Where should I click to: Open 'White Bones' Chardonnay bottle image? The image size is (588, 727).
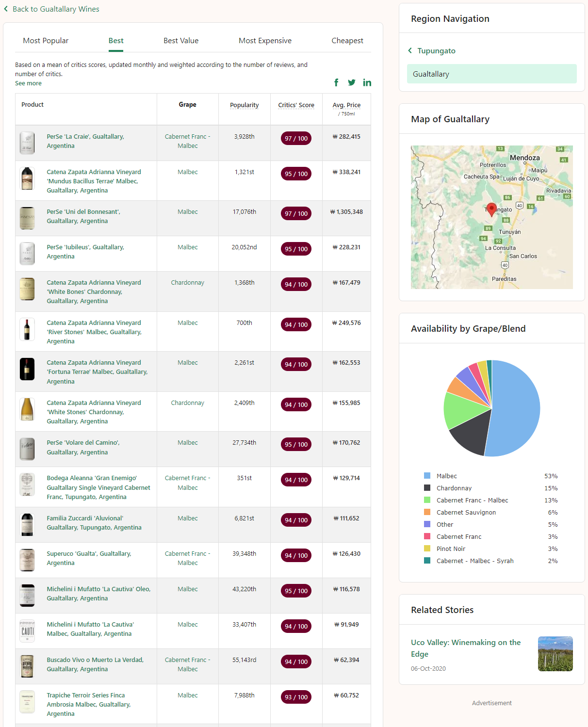(x=27, y=289)
